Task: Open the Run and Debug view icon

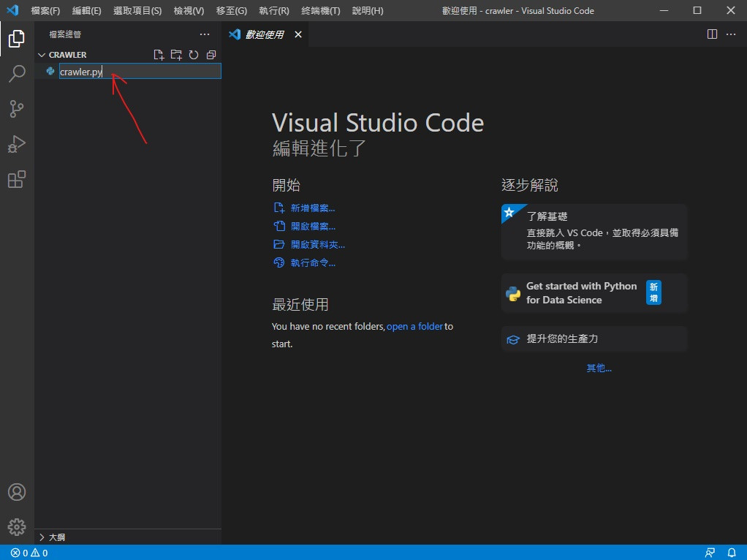Action: [x=17, y=144]
